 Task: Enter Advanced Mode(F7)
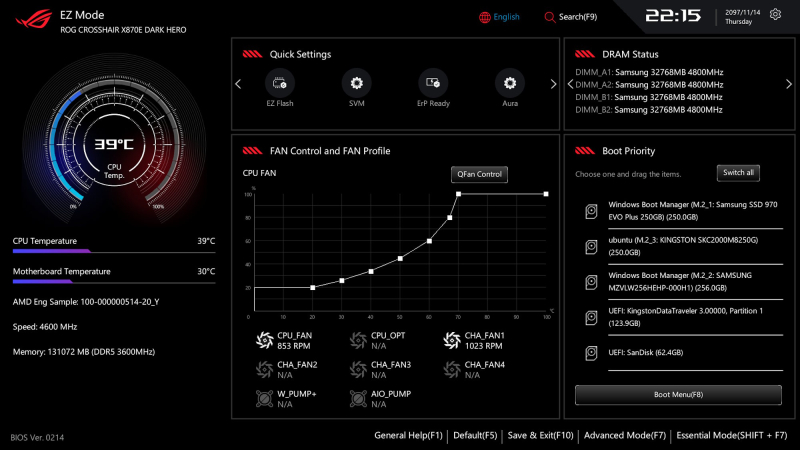click(625, 436)
